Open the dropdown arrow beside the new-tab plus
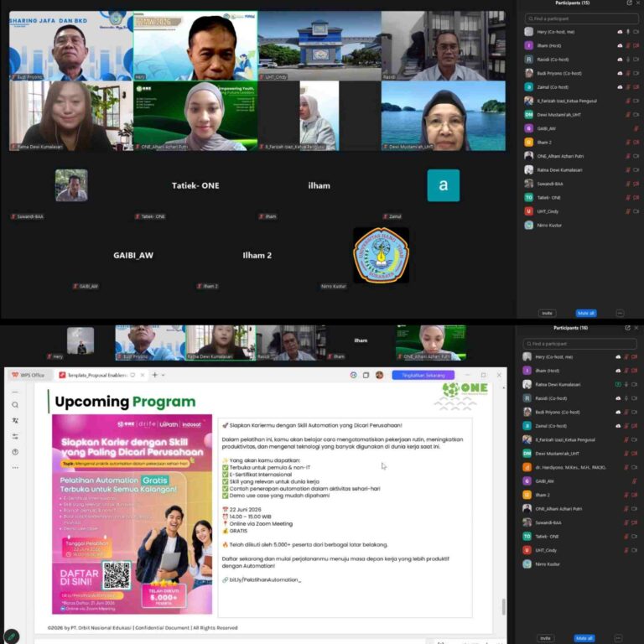Screen dimensions: 644x644 [164, 375]
